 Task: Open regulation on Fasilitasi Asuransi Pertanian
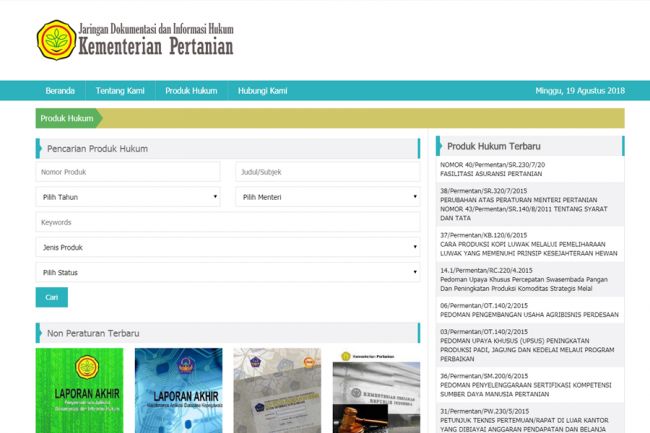492,173
